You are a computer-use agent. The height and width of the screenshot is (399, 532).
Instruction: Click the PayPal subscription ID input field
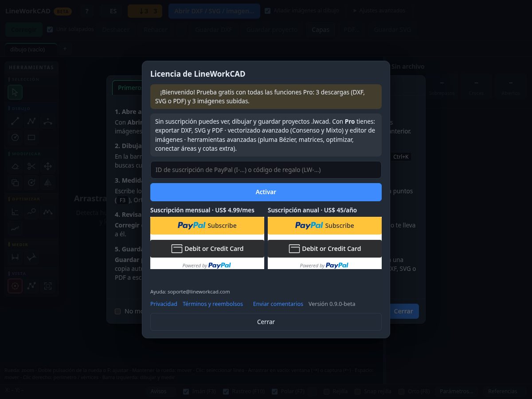[266, 170]
